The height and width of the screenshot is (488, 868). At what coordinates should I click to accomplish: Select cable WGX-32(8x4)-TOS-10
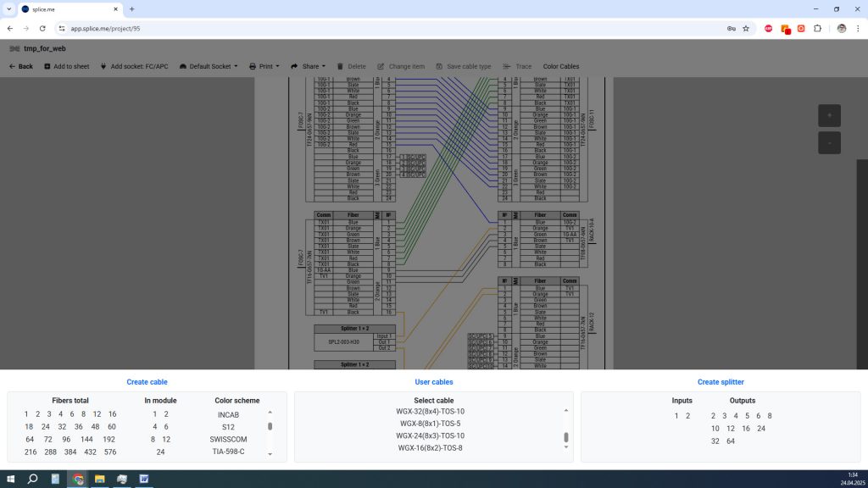(430, 412)
